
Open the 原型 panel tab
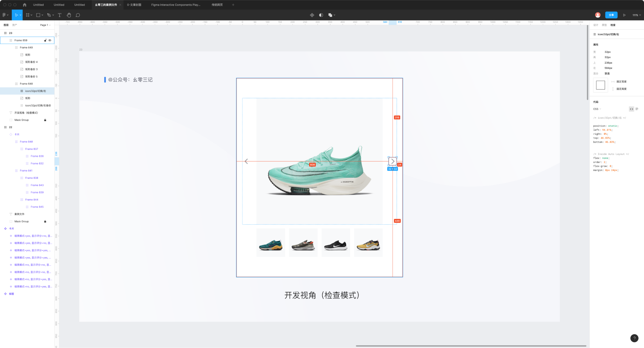point(604,25)
